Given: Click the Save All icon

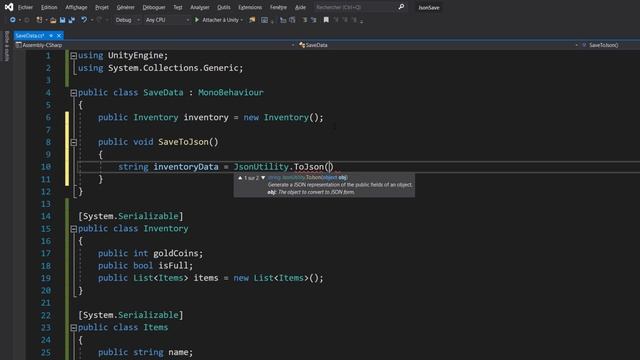Looking at the screenshot, I should 72,20.
